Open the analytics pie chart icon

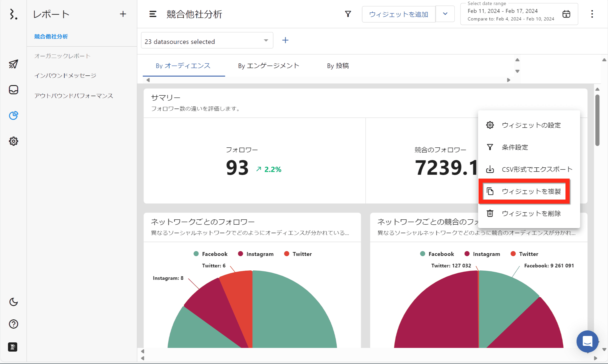[13, 115]
